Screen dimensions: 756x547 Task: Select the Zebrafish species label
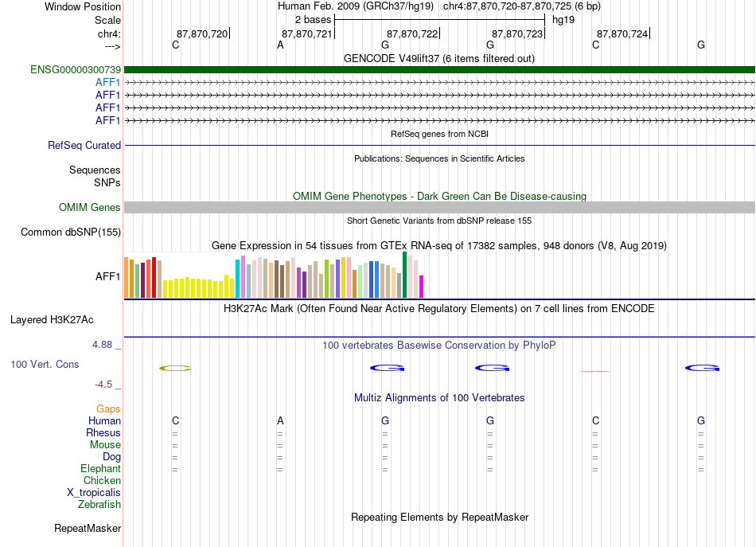pos(99,505)
